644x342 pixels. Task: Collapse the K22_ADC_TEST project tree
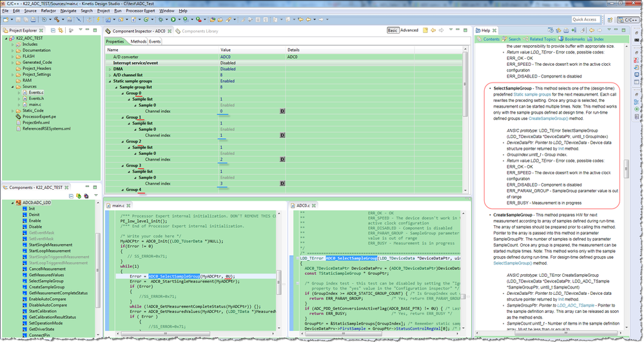click(6, 38)
